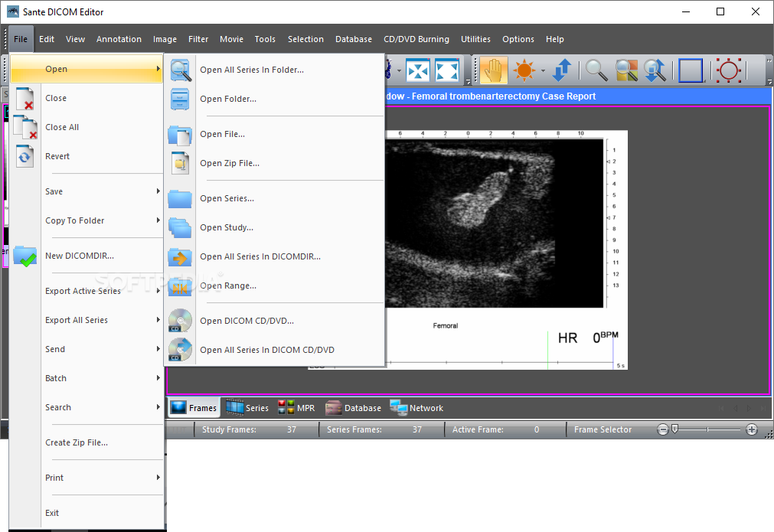Open the Database menu
This screenshot has width=774, height=532.
[x=354, y=39]
